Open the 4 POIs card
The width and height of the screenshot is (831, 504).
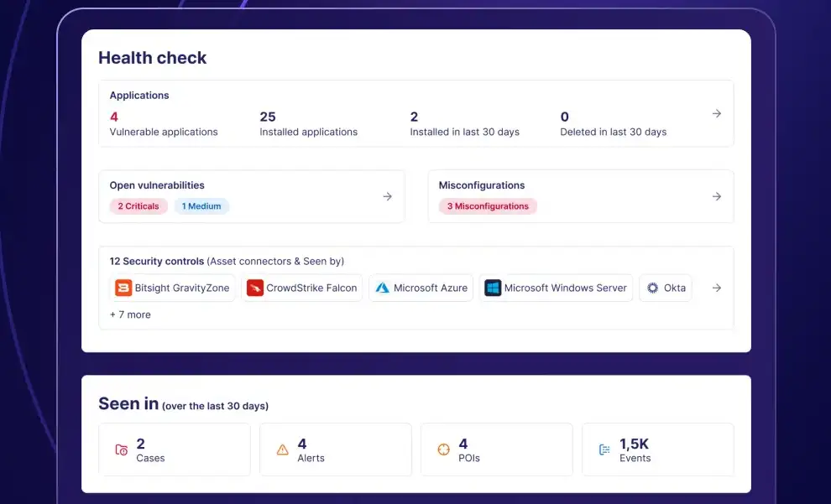point(497,449)
